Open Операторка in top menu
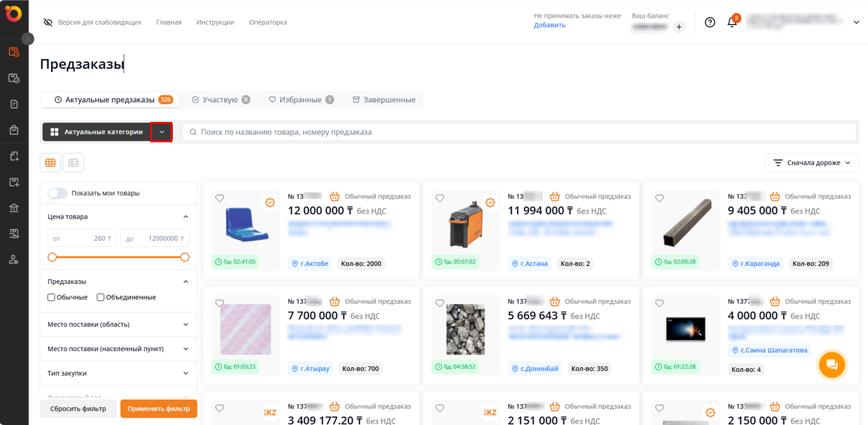 [x=268, y=22]
